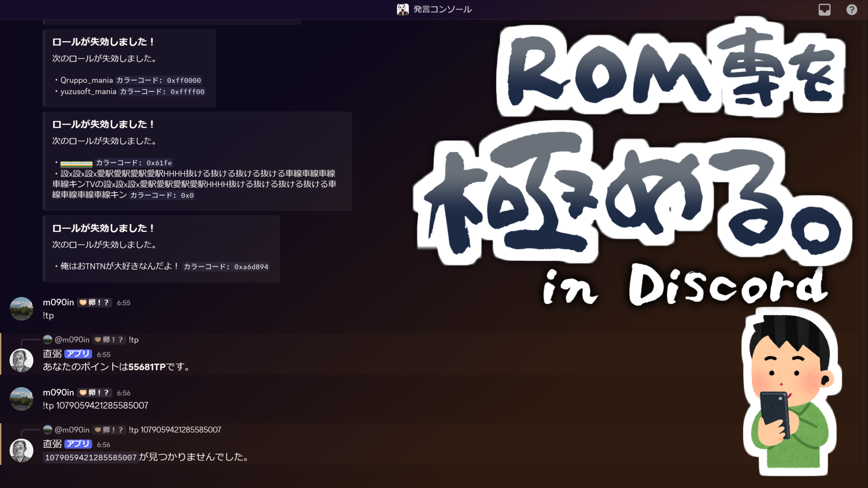This screenshot has width=868, height=488.
Task: Click the 卵!? role badge at 6:56
Action: pyautogui.click(x=94, y=393)
